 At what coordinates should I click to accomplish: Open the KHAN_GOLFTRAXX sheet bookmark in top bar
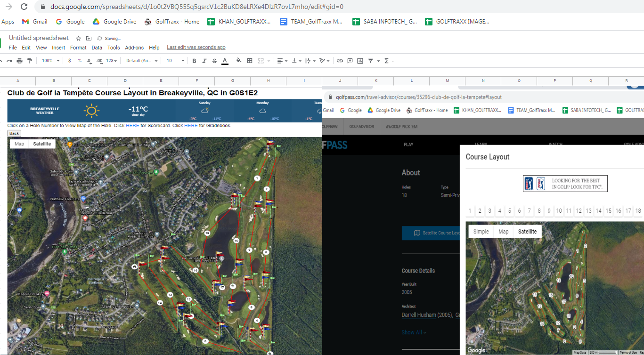[x=239, y=22]
